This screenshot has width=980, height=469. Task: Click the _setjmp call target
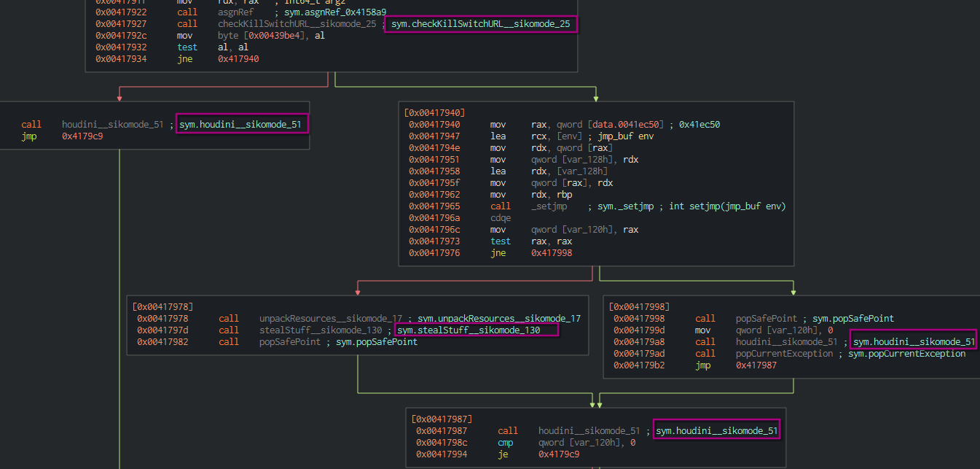(549, 206)
